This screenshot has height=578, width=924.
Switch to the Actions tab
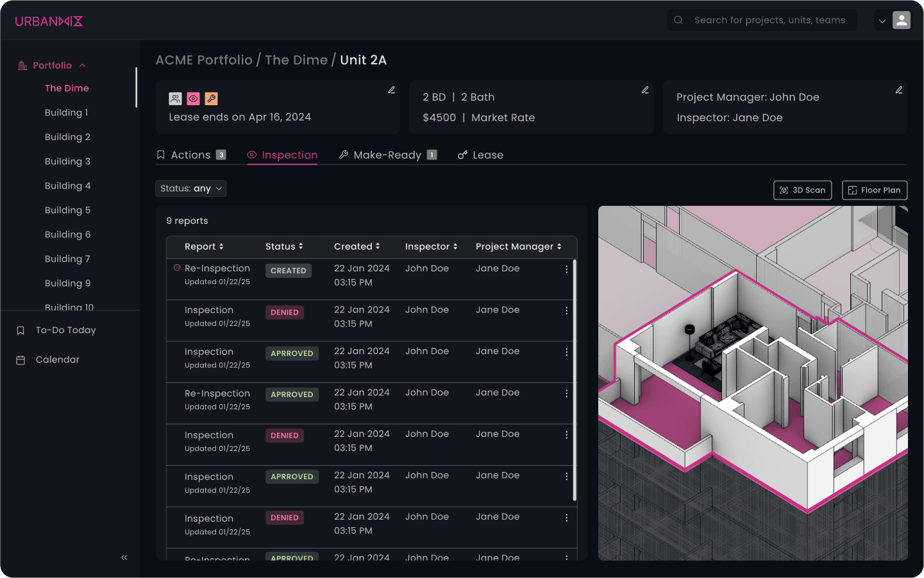[191, 155]
